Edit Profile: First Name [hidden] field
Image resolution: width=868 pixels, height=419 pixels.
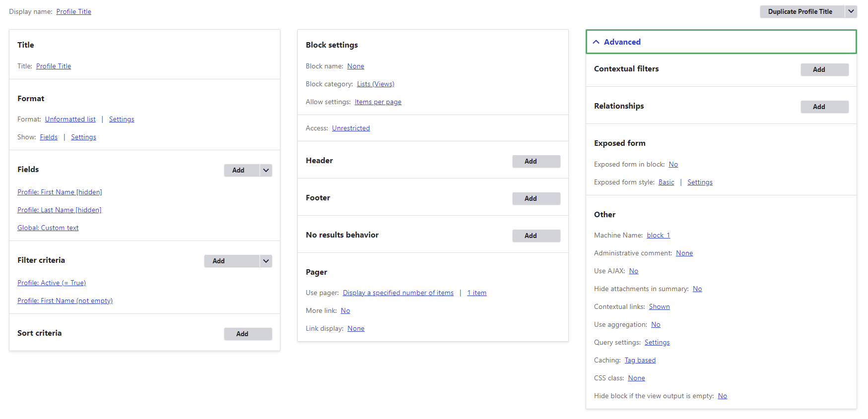click(60, 192)
